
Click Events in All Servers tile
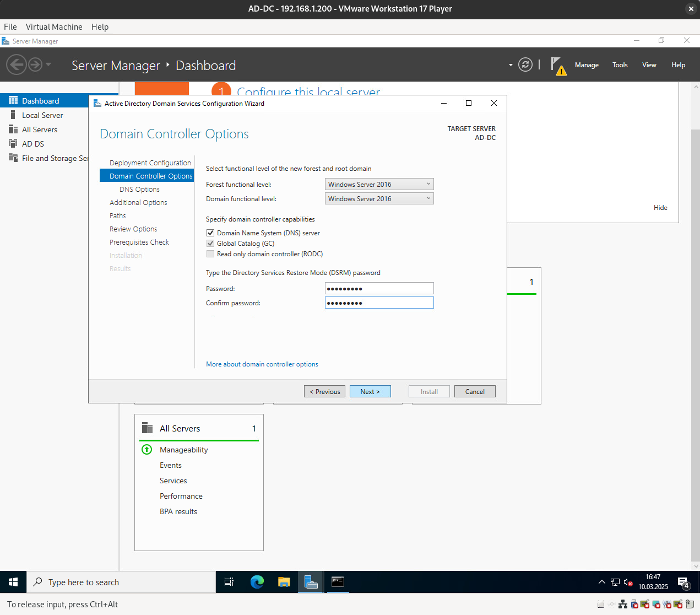tap(171, 465)
